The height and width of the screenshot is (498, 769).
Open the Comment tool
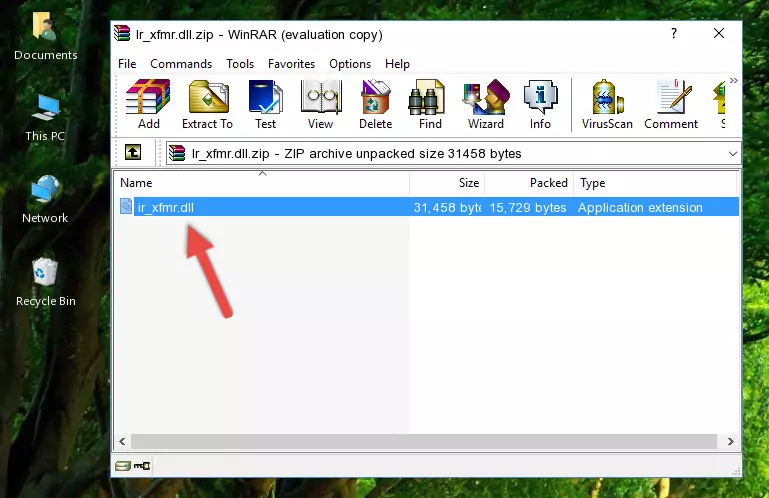(671, 104)
